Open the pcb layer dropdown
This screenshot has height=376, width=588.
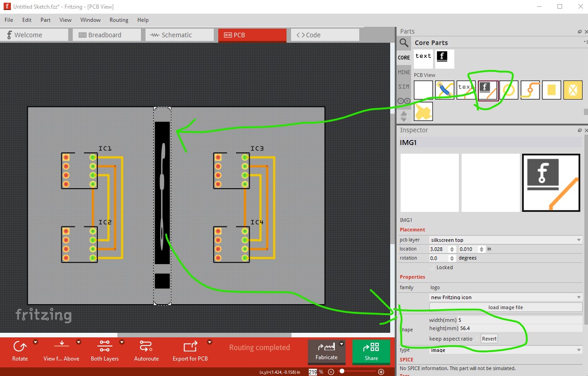[x=505, y=240]
